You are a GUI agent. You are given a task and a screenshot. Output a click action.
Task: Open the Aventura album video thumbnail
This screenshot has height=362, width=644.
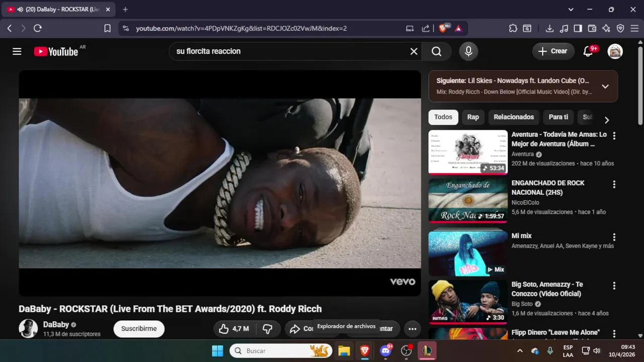(468, 152)
